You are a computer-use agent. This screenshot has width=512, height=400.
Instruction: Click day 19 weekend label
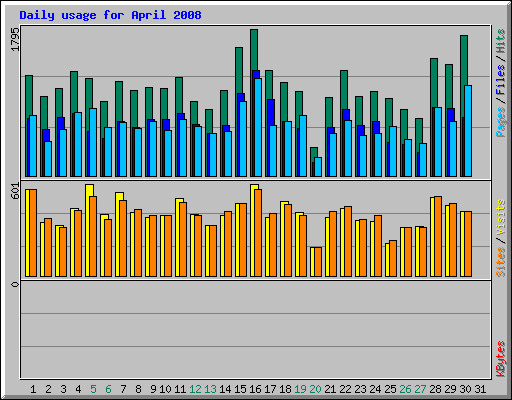(x=300, y=389)
